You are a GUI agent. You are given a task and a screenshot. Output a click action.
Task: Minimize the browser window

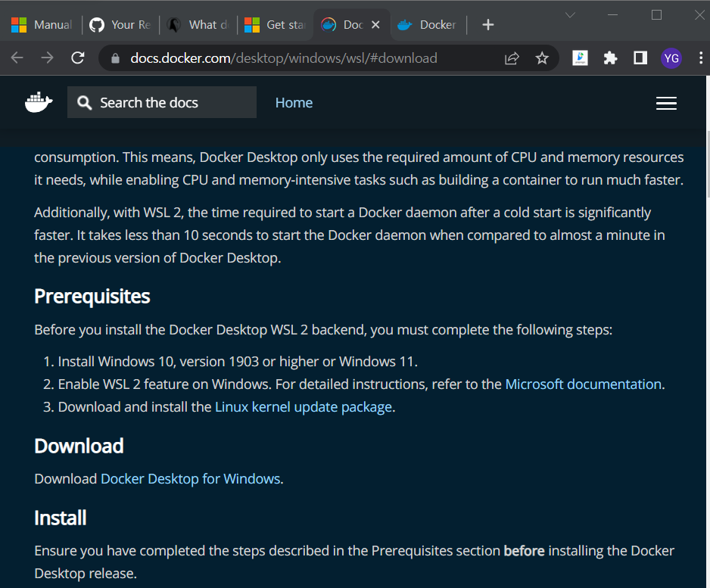(612, 15)
